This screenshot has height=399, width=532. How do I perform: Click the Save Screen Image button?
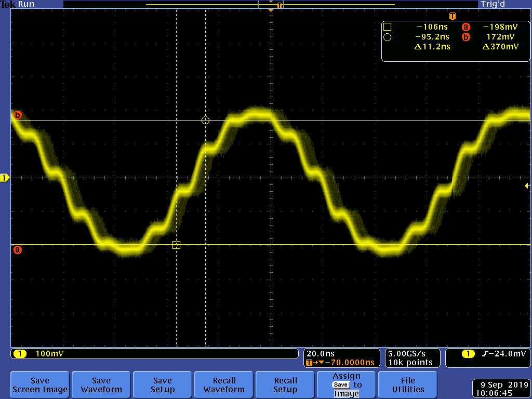[39, 385]
